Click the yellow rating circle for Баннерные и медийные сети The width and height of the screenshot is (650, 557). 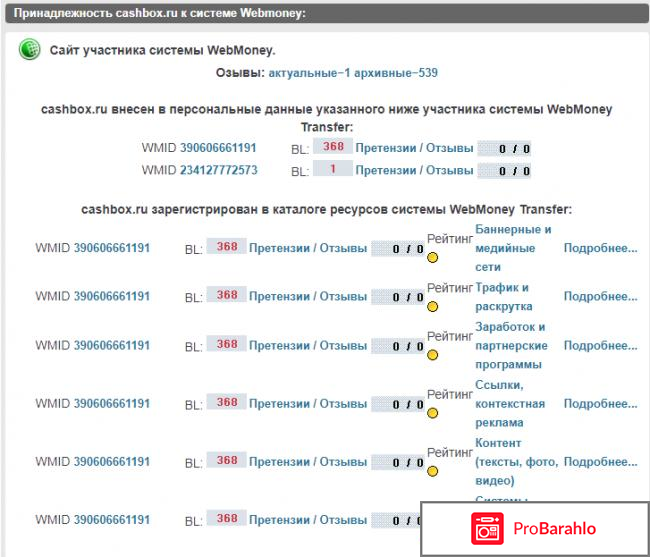(432, 258)
